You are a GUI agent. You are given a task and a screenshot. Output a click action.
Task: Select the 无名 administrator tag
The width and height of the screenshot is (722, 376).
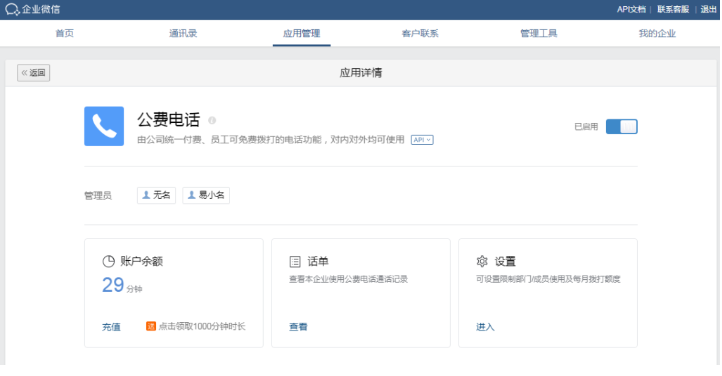pos(156,195)
